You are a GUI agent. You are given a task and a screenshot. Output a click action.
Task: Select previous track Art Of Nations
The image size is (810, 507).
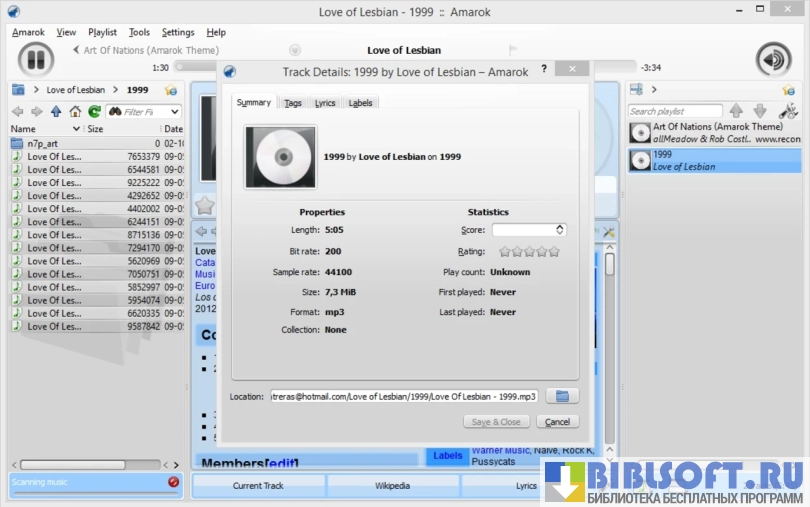tap(150, 50)
